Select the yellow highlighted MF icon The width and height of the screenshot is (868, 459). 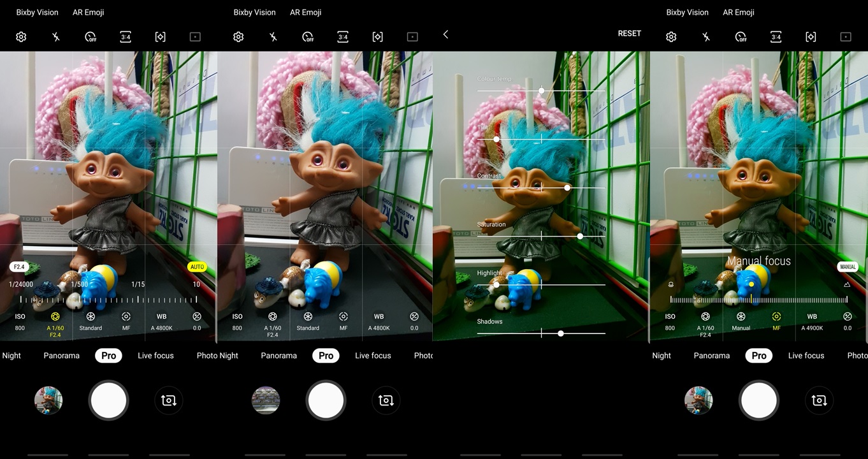coord(776,321)
